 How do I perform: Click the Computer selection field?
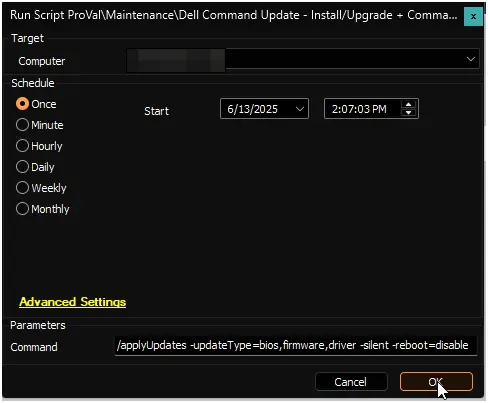303,60
